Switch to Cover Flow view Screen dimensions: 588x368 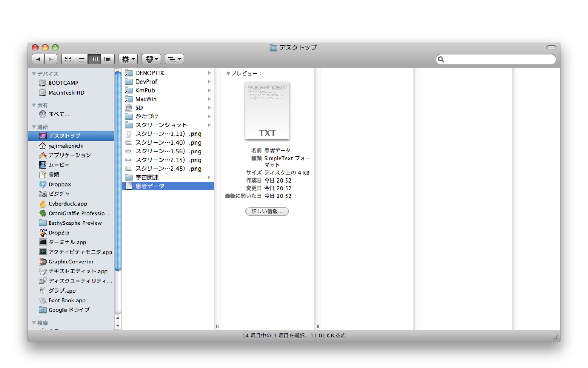(x=108, y=59)
